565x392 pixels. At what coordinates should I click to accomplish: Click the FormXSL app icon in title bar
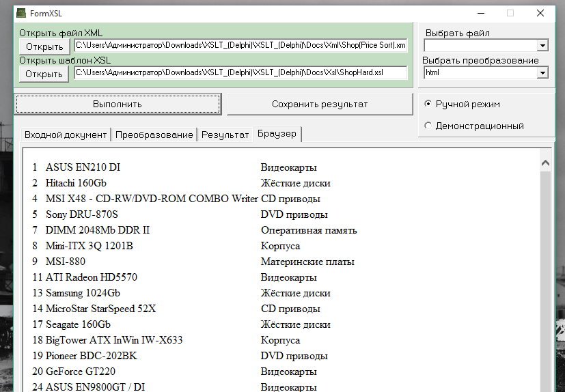coord(22,14)
